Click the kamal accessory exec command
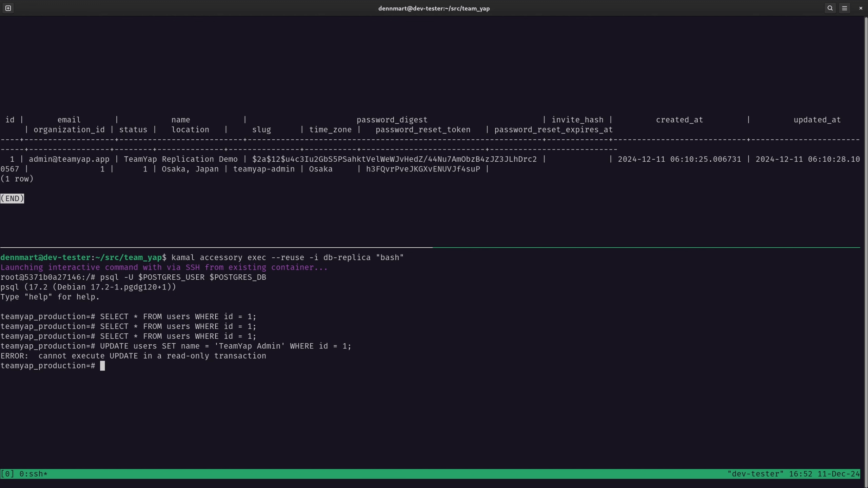Viewport: 868px width, 488px height. pos(288,258)
